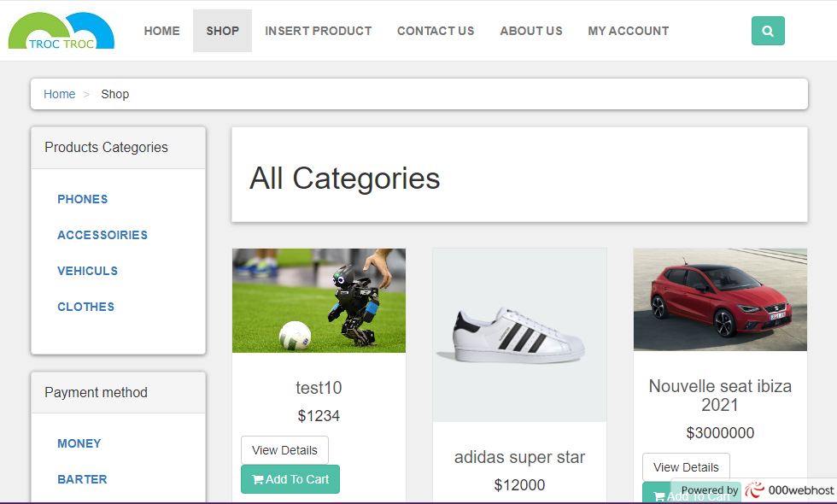The height and width of the screenshot is (504, 837).
Task: Open the Shop menu item
Action: (222, 31)
